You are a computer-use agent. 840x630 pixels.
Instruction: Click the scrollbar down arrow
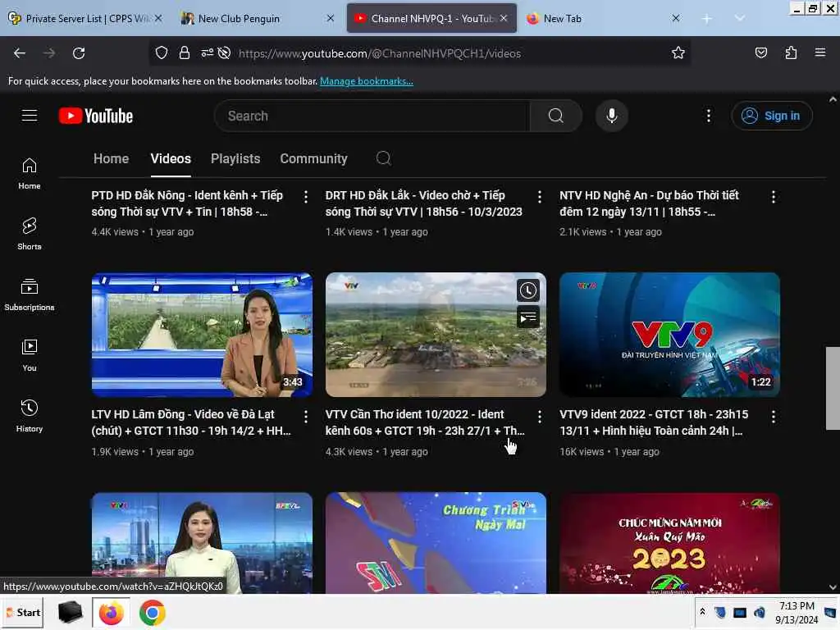click(x=833, y=587)
